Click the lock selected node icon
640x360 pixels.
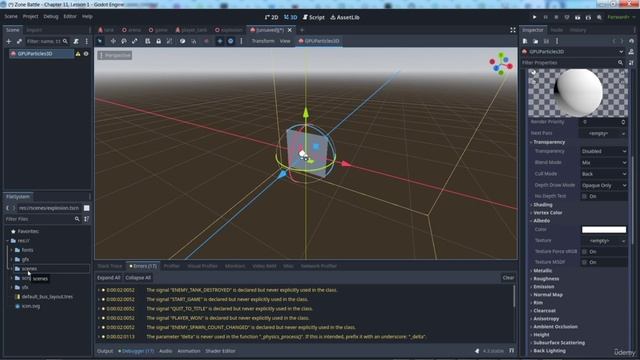pos(158,41)
